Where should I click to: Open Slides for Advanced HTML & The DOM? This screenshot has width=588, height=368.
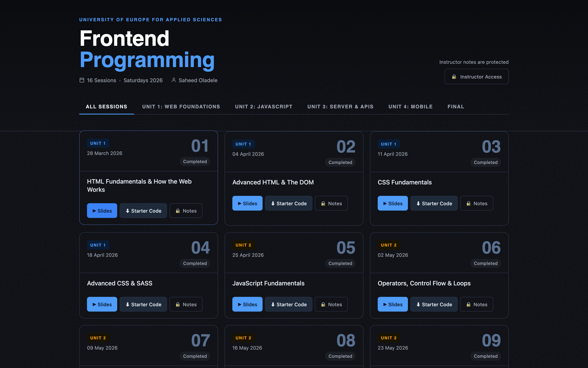point(247,203)
